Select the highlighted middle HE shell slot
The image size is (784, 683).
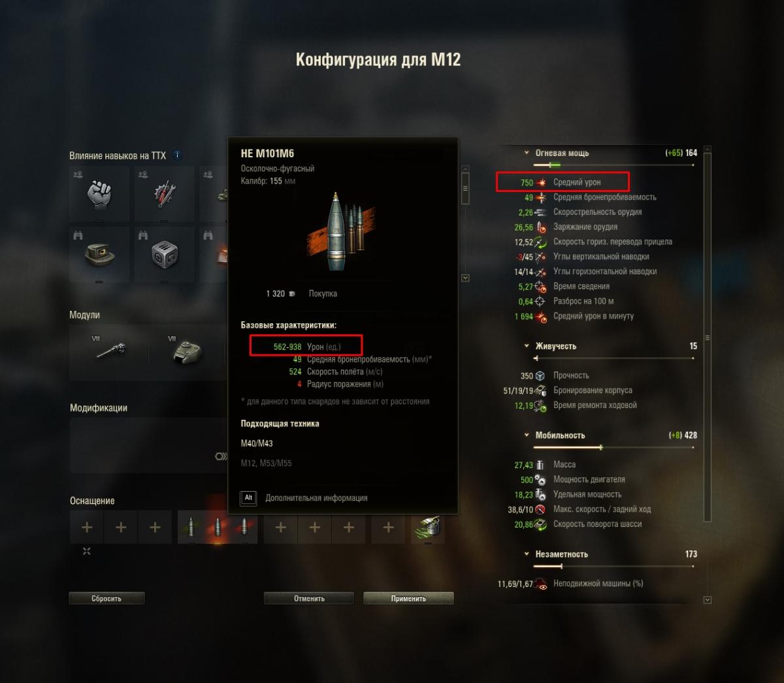[x=218, y=527]
